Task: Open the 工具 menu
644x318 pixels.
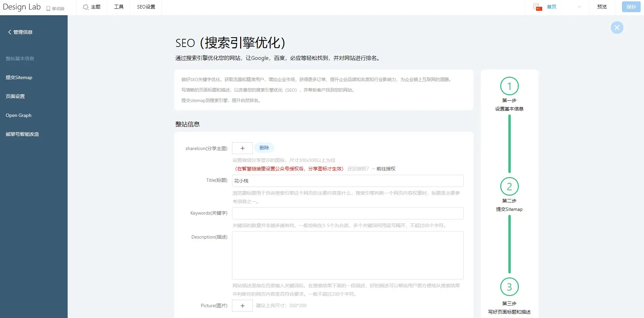Action: (x=119, y=7)
